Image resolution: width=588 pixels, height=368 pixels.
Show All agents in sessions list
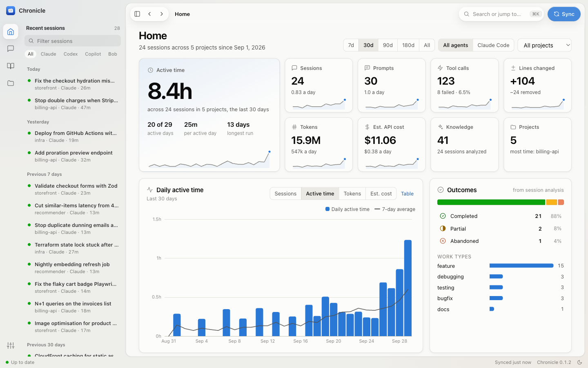click(x=31, y=54)
